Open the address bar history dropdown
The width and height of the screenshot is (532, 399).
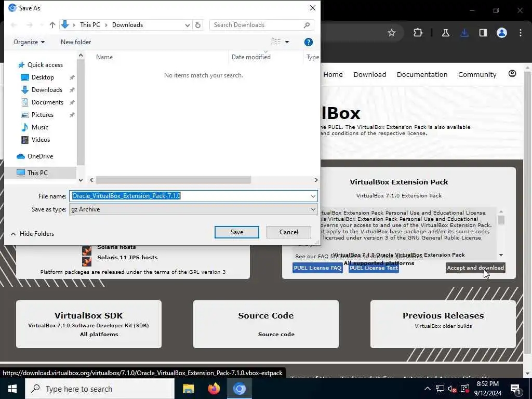[187, 25]
